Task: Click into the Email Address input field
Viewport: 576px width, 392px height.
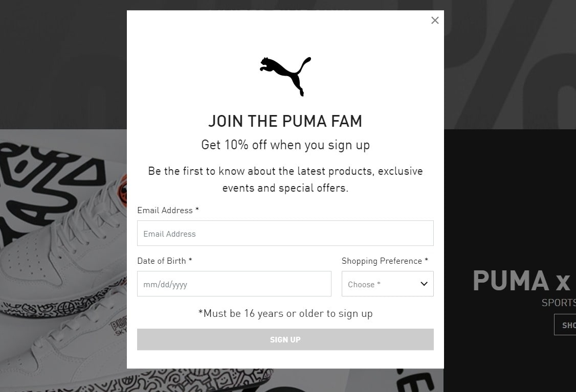Action: pos(285,234)
